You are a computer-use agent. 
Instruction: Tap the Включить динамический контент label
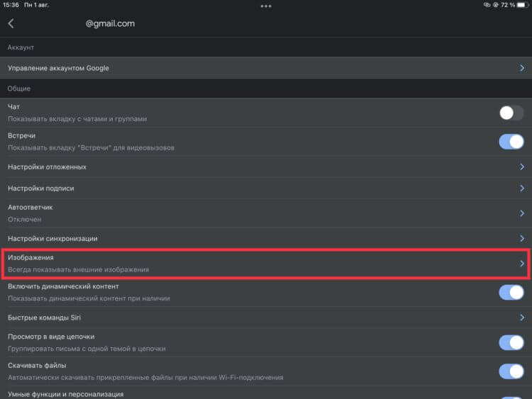tap(63, 286)
